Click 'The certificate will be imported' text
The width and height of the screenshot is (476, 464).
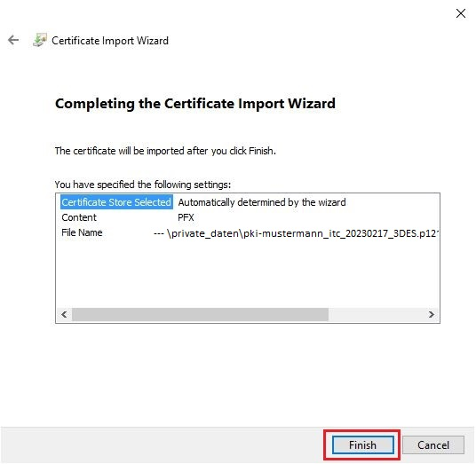(x=165, y=151)
